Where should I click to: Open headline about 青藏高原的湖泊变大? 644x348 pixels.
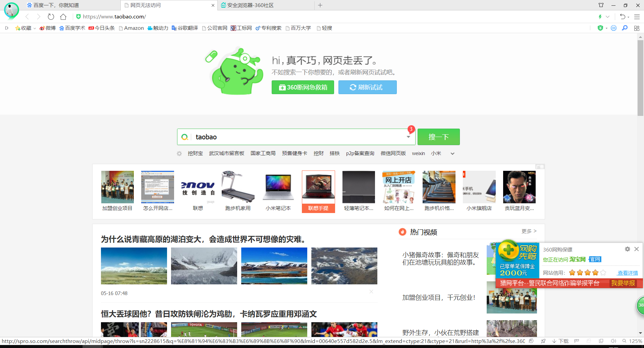[x=204, y=239]
